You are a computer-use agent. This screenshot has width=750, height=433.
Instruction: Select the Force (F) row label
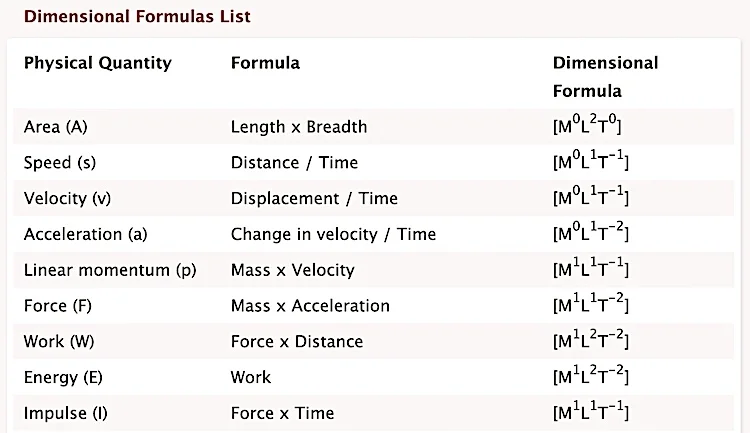[x=57, y=306]
